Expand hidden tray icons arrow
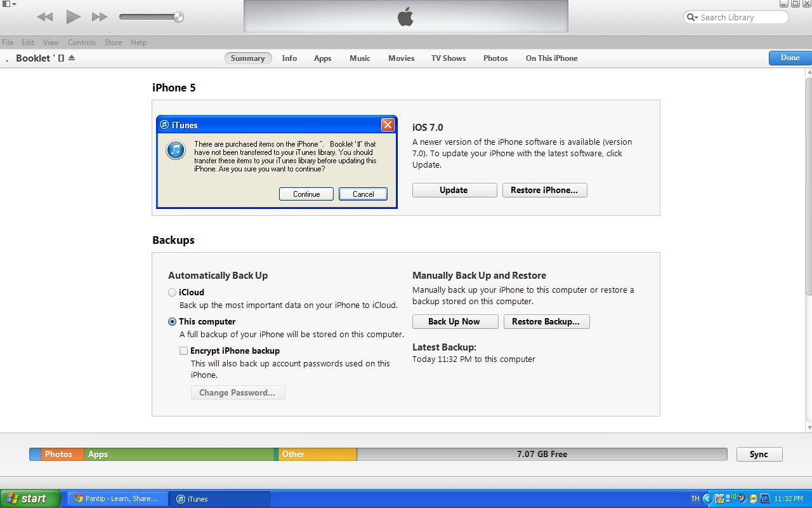812x508 pixels. click(x=707, y=498)
